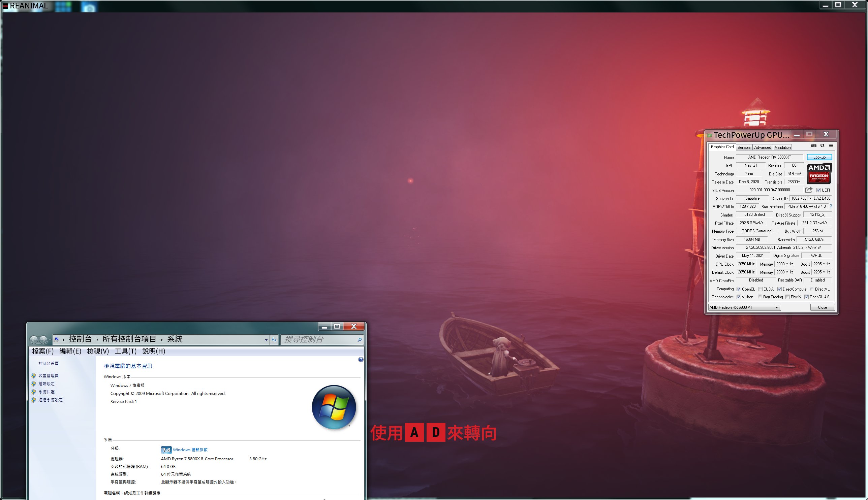This screenshot has height=500, width=868.
Task: Open the GPU-Z hamburger menu
Action: pos(831,145)
